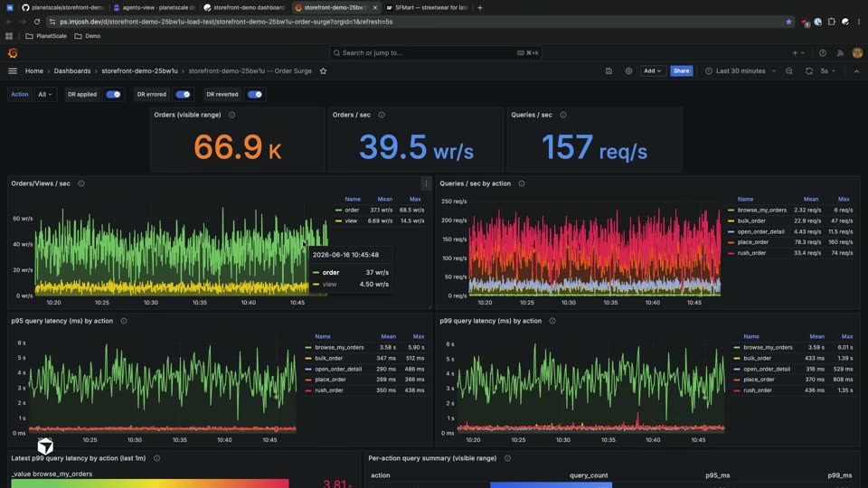Toggle the DR reverted switch
Image resolution: width=868 pixels, height=488 pixels.
255,95
